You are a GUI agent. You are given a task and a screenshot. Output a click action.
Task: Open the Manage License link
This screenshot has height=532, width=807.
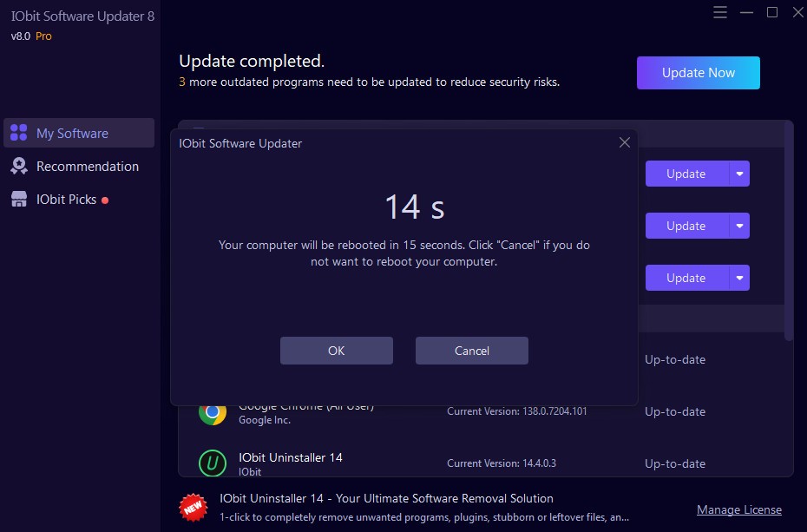pyautogui.click(x=739, y=509)
